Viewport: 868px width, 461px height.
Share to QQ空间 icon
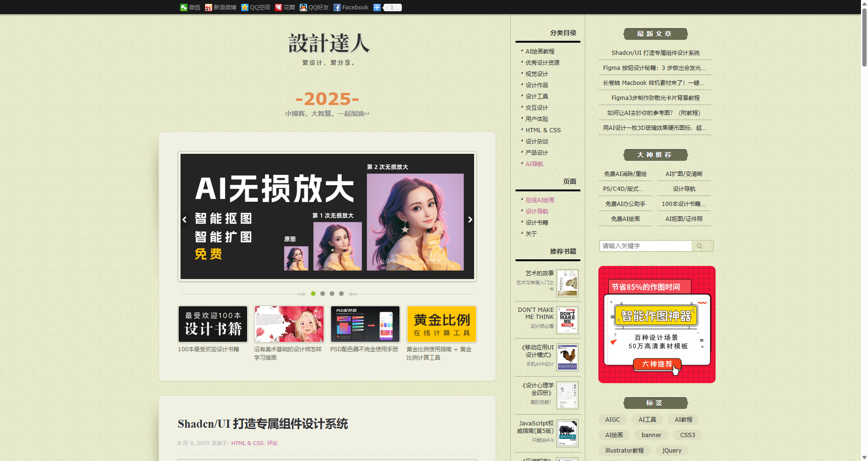coord(256,8)
